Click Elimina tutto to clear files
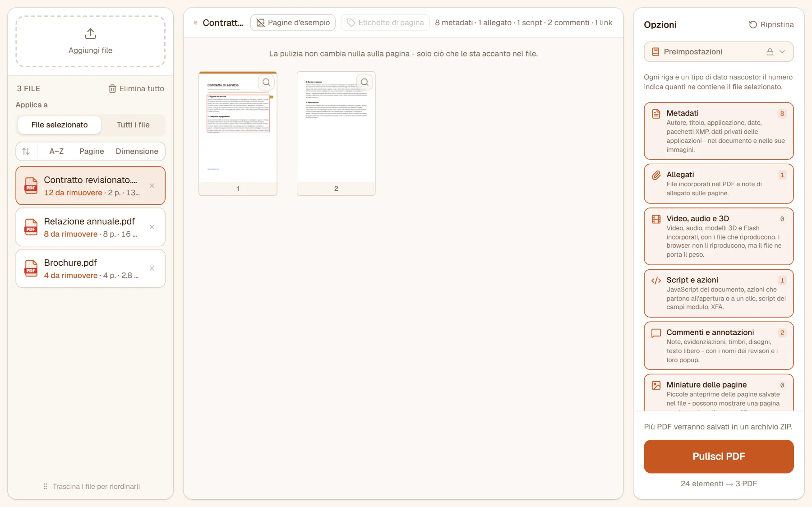Image resolution: width=812 pixels, height=507 pixels. click(x=136, y=88)
